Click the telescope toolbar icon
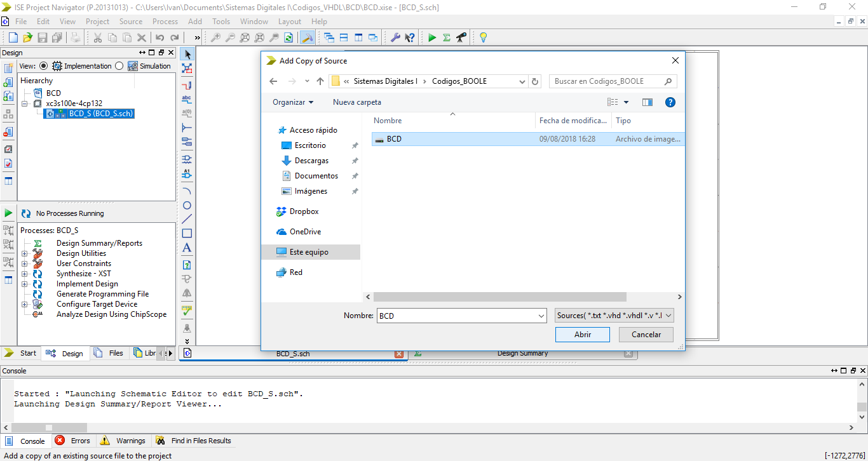Image resolution: width=868 pixels, height=461 pixels. (x=461, y=37)
